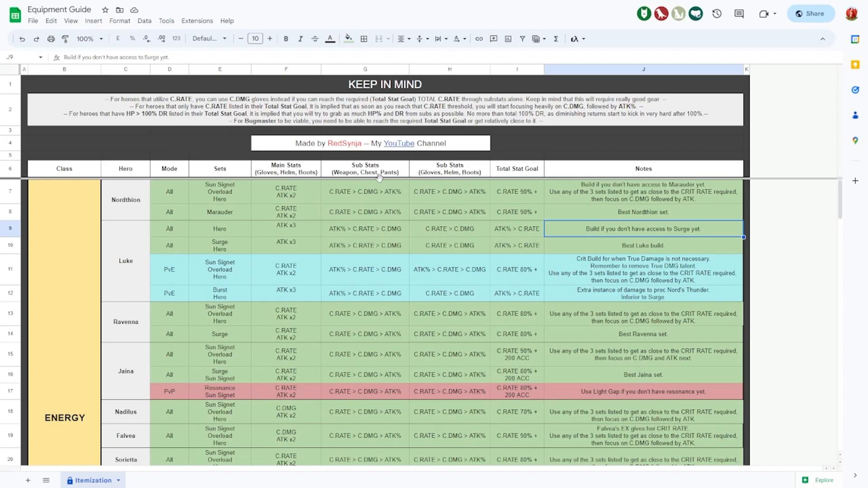The image size is (868, 488).
Task: Open the font family dropdown
Action: [x=209, y=39]
